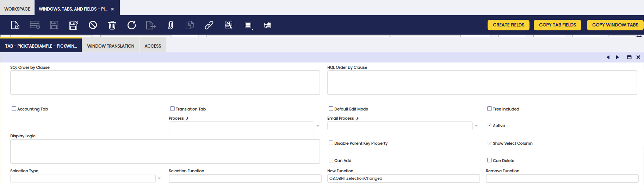Click inside the Display Logic text area
Viewport: 644px width, 185px height.
pyautogui.click(x=165, y=151)
